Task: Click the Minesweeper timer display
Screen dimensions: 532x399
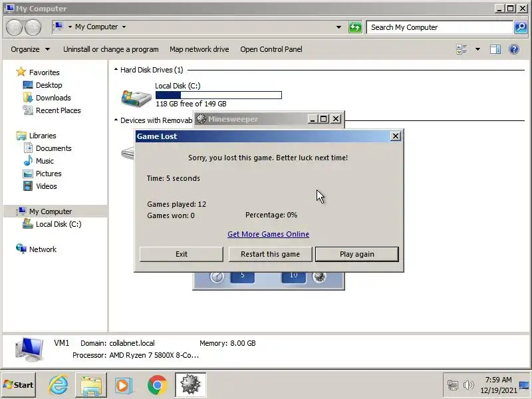Action: tap(242, 277)
